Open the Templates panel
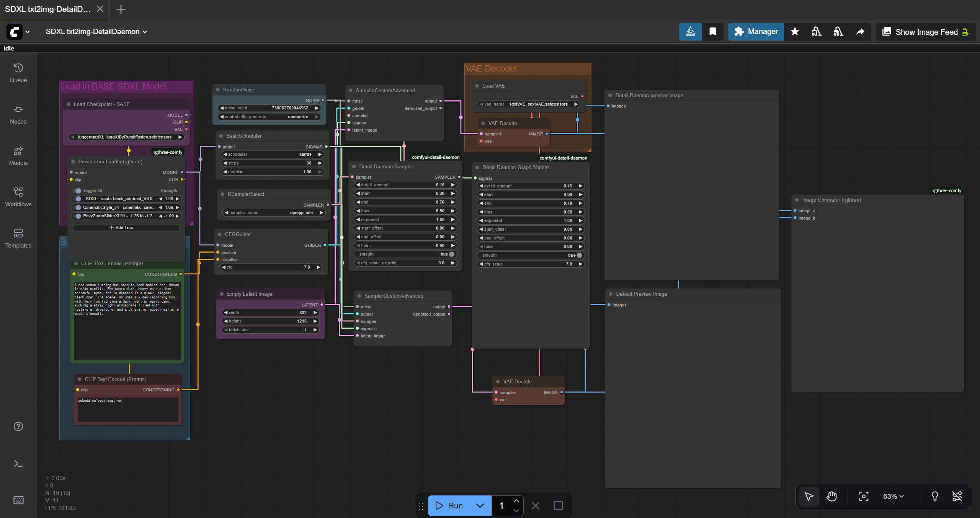 pyautogui.click(x=18, y=237)
